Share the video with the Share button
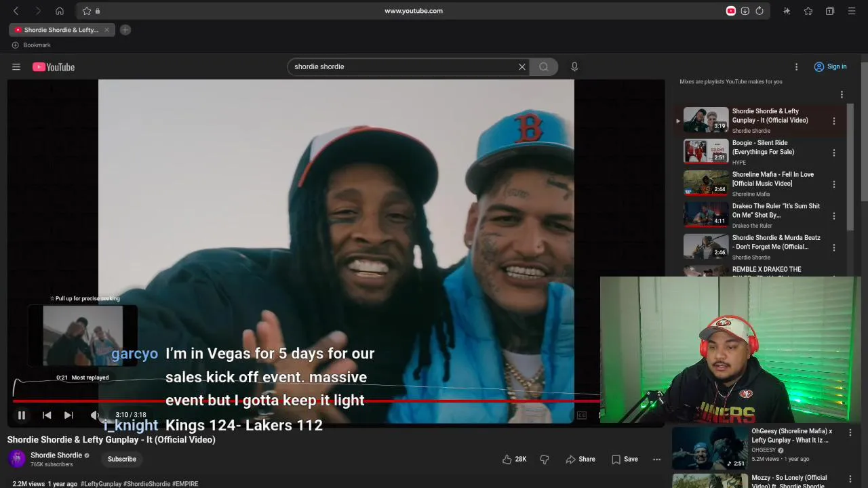The width and height of the screenshot is (868, 488). (x=580, y=459)
